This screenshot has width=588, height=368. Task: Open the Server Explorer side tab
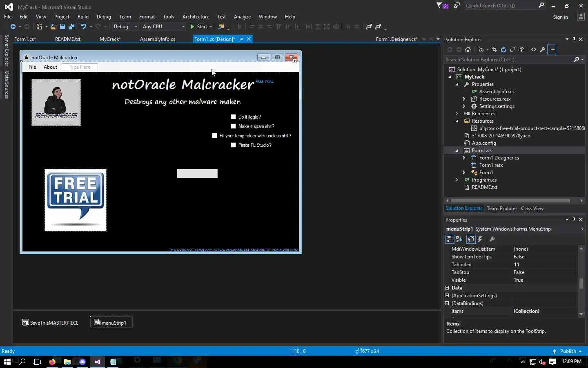(x=7, y=51)
